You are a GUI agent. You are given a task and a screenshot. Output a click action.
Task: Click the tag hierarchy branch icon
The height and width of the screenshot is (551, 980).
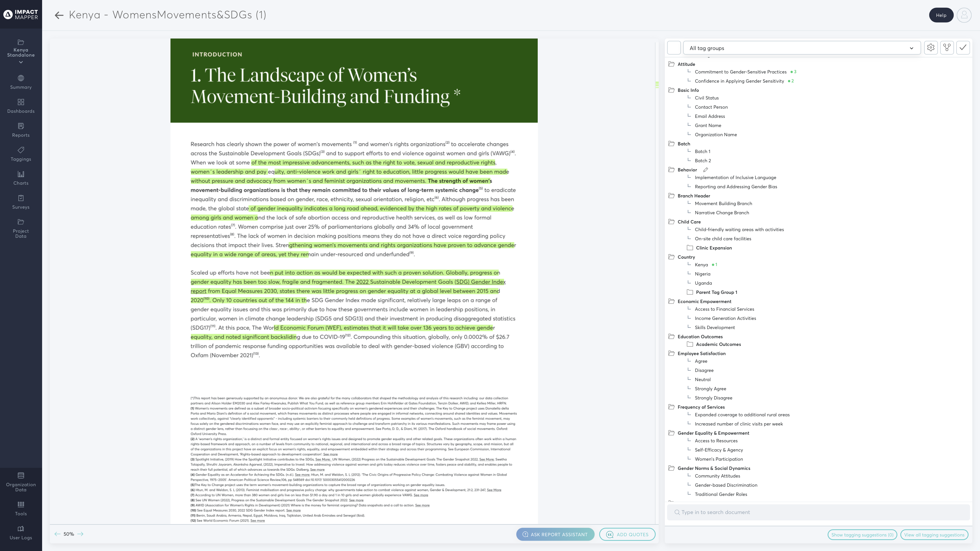pos(947,47)
